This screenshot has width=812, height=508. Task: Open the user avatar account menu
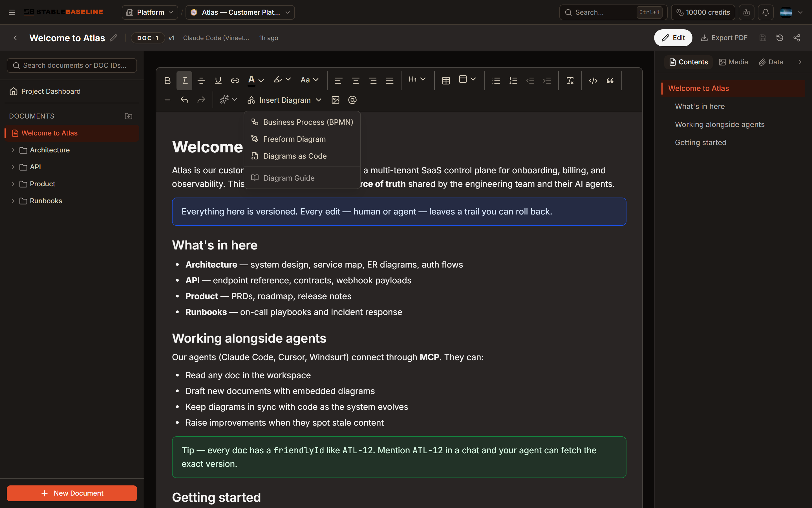tap(791, 12)
